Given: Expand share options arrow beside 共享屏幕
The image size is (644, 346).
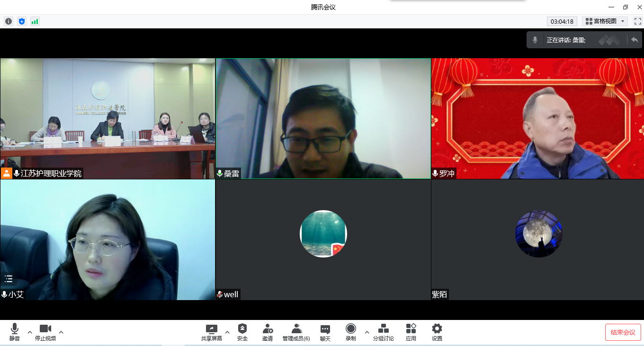Looking at the screenshot, I should point(227,332).
